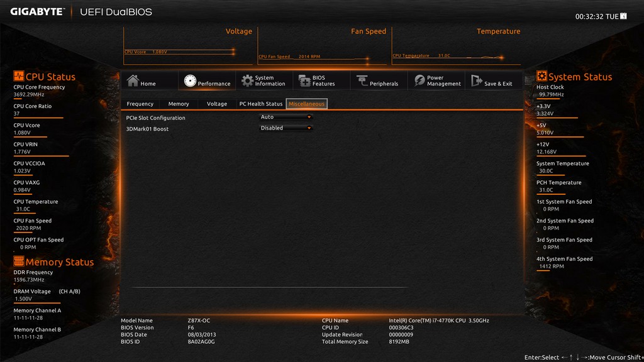The width and height of the screenshot is (644, 362).
Task: Select the PCIe Slot Configuration label
Action: coord(156,118)
